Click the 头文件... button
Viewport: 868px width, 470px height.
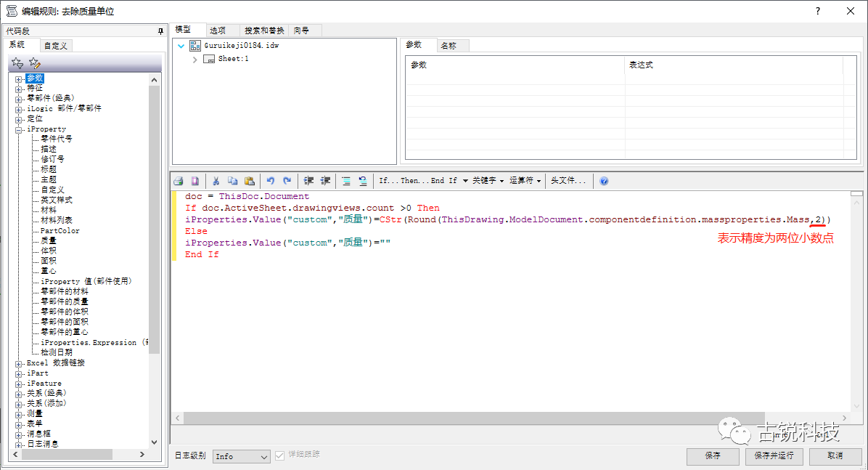pyautogui.click(x=568, y=181)
